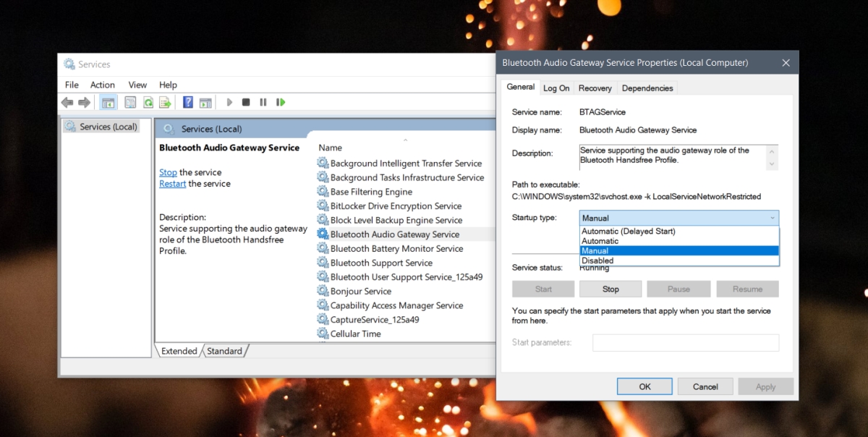
Task: Click the Stop button in Properties dialog
Action: coord(610,289)
